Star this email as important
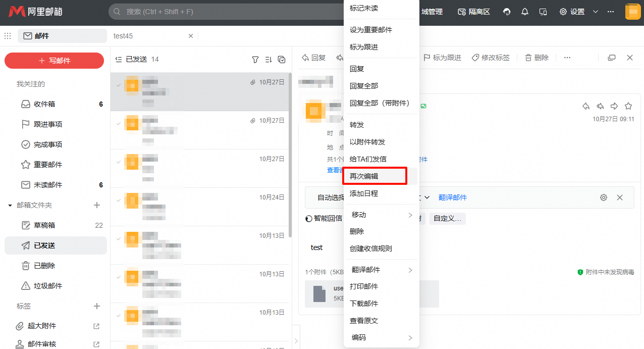 (628, 106)
